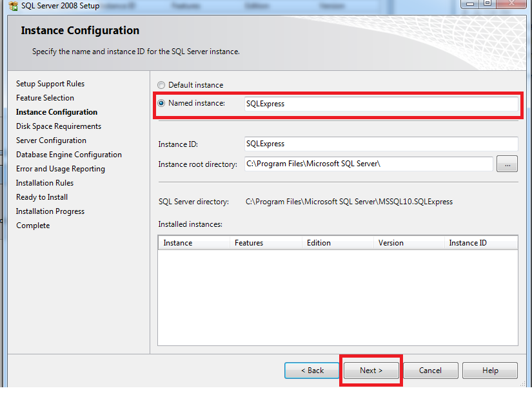Viewport: 532px width, 395px height.
Task: Open the Feature Selection step
Action: click(x=44, y=97)
